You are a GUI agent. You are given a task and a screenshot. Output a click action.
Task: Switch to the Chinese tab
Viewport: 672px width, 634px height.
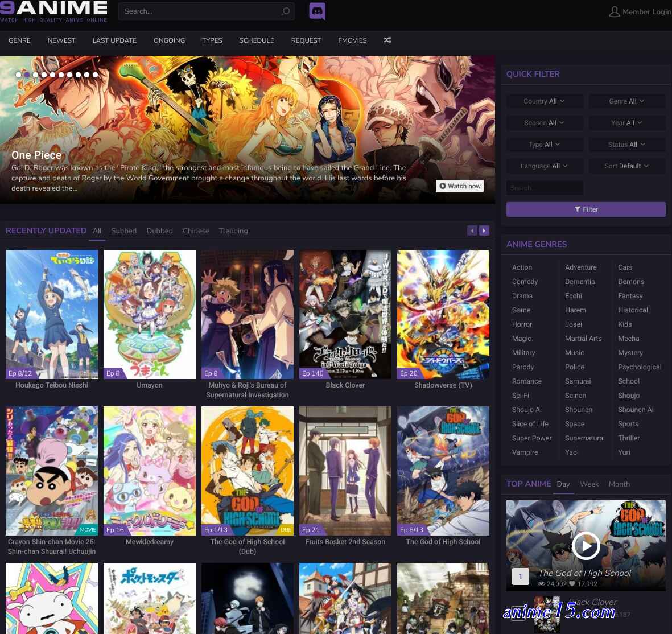196,230
